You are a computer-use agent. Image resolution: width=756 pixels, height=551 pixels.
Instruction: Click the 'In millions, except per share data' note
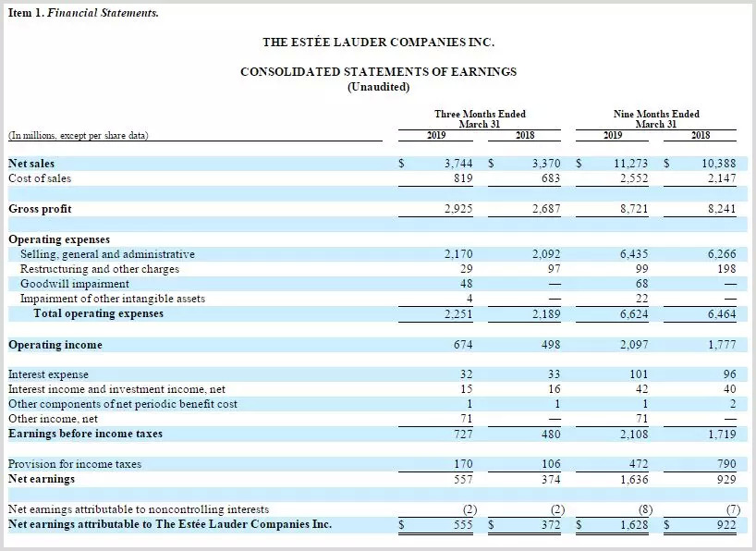(x=78, y=136)
